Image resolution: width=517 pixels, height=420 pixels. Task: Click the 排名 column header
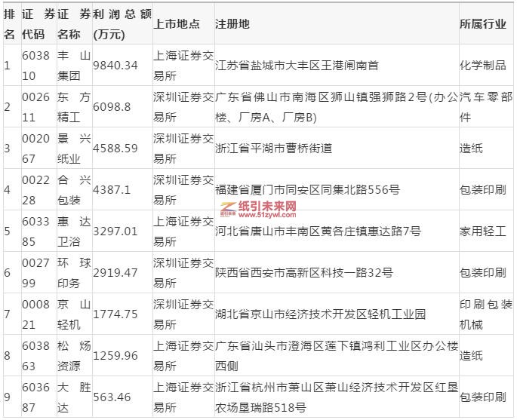pyautogui.click(x=9, y=23)
